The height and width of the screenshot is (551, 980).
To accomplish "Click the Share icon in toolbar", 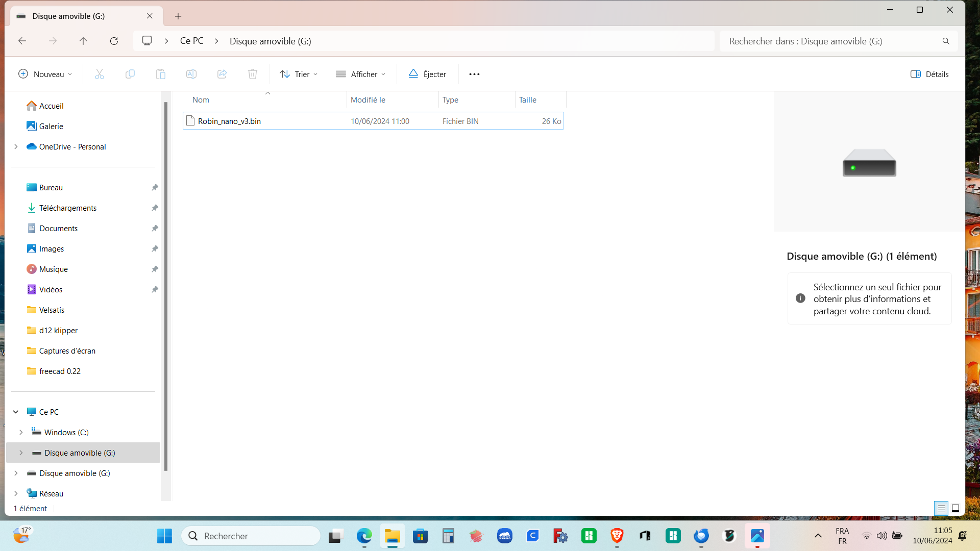I will [222, 74].
